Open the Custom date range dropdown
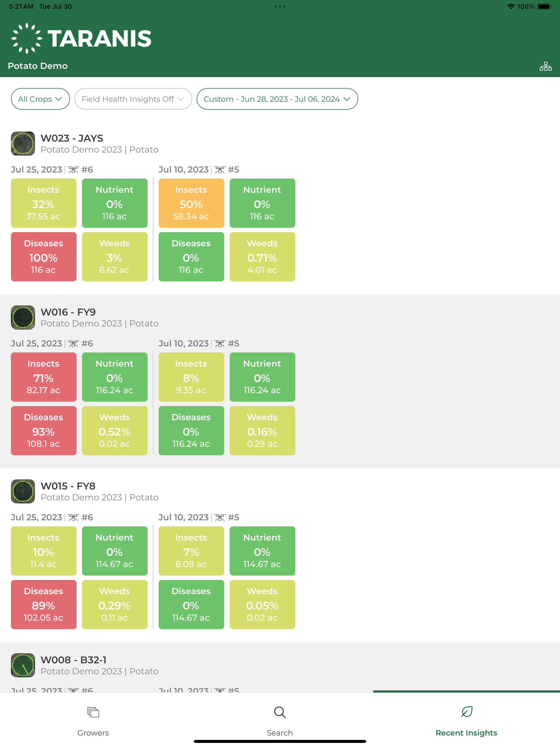The height and width of the screenshot is (747, 560). point(277,99)
